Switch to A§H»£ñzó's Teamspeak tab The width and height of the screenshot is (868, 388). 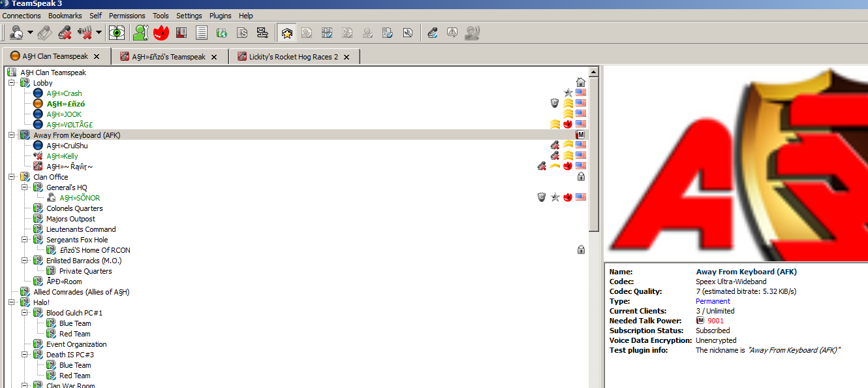[x=169, y=57]
